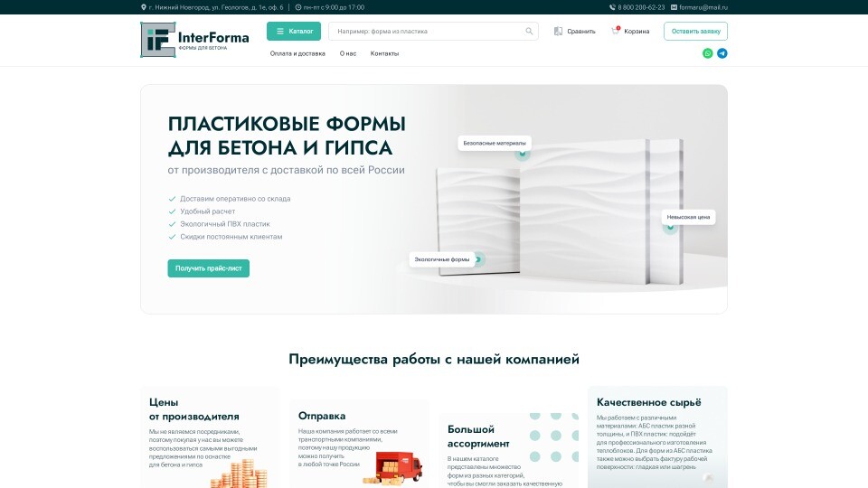Click the clock icon by working hours

[x=298, y=7]
